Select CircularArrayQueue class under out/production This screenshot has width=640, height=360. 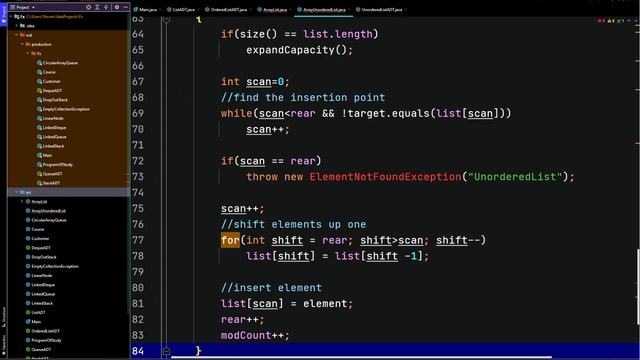coord(60,63)
